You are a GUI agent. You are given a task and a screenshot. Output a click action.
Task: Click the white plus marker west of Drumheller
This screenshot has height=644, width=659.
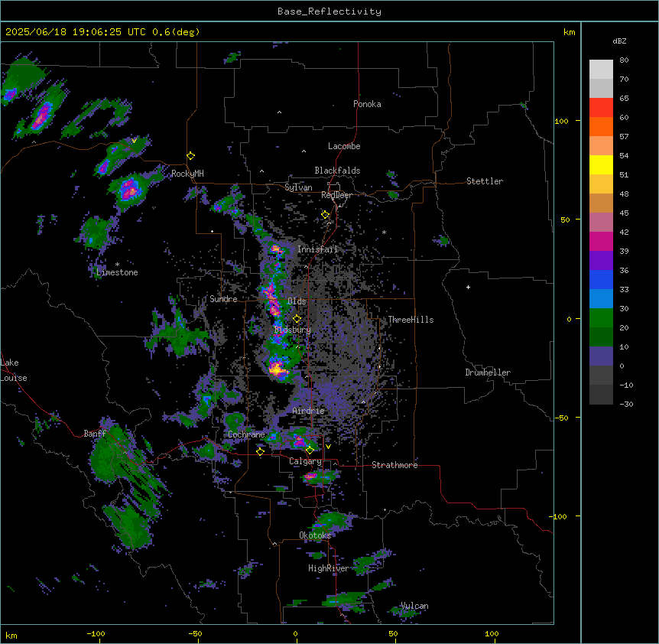468,287
